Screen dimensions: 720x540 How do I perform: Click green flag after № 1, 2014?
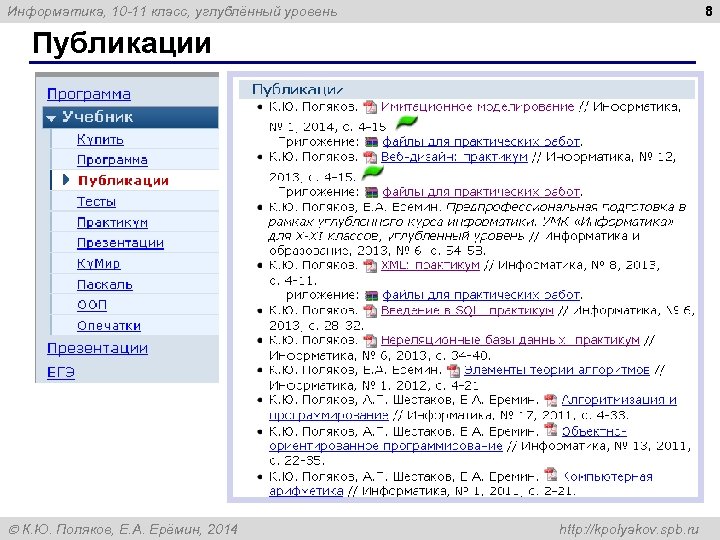406,123
